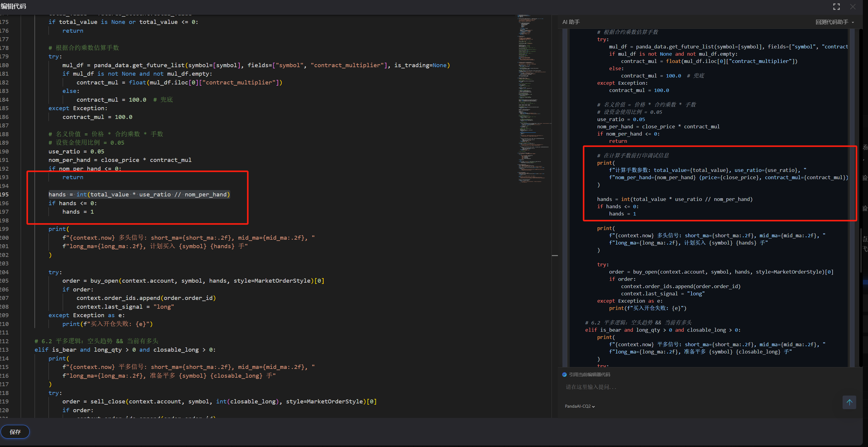Viewport: 868px width, 447px height.
Task: Click the 编辑代码 dialog title
Action: coord(14,6)
